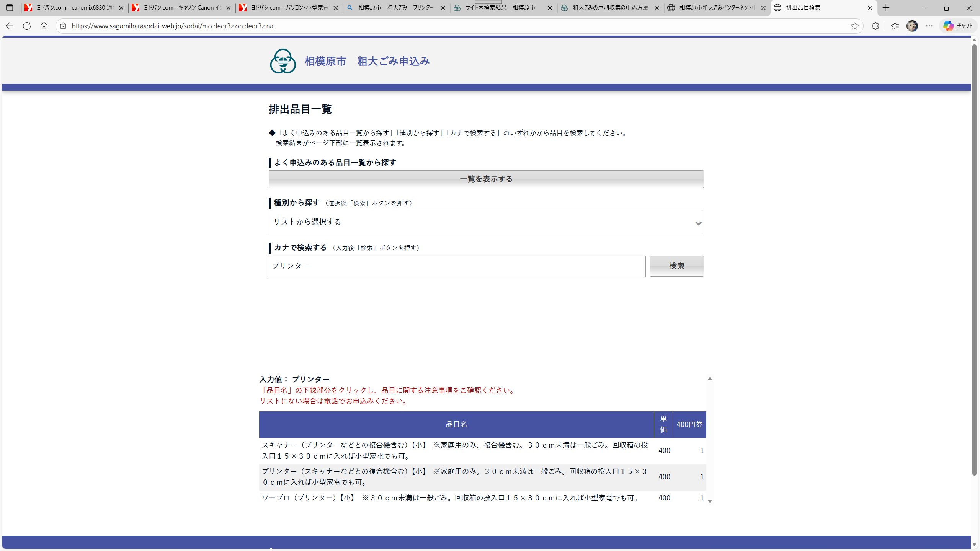Open new tab with plus button
This screenshot has width=980, height=551.
pos(886,8)
